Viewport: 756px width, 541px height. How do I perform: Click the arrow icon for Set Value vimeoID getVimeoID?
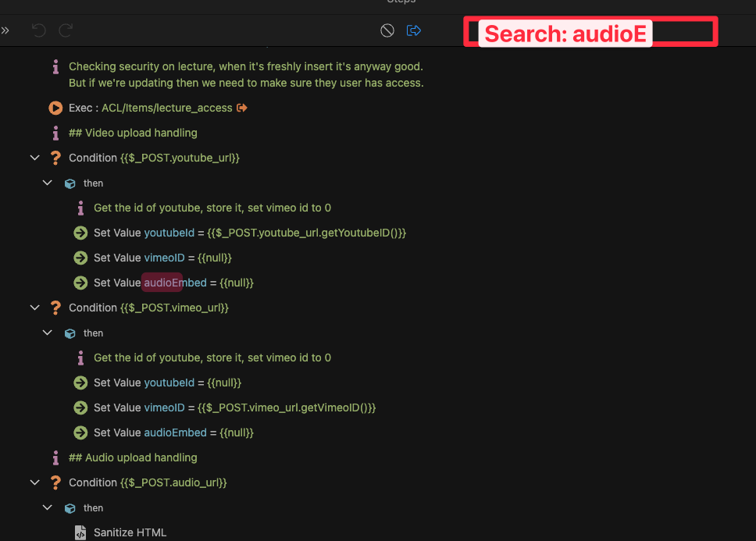pos(80,408)
